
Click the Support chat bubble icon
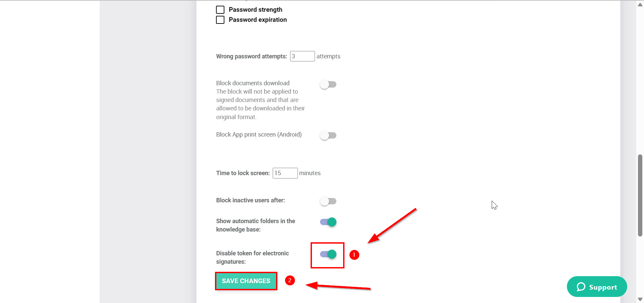click(581, 287)
